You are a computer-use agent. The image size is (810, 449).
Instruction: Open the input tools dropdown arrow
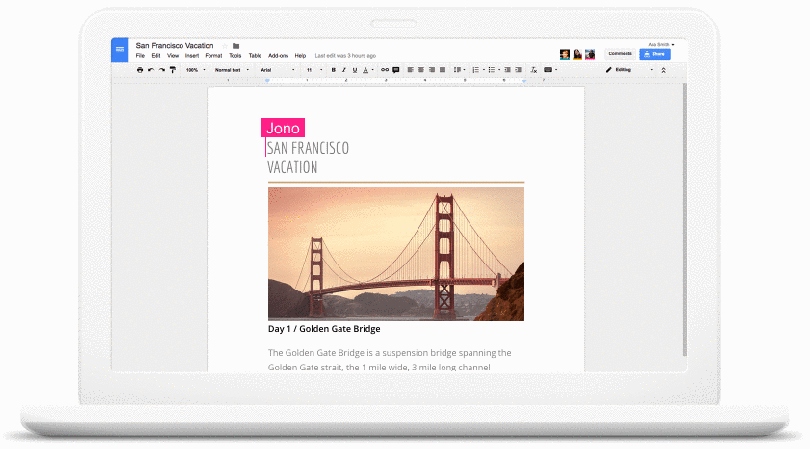click(556, 70)
